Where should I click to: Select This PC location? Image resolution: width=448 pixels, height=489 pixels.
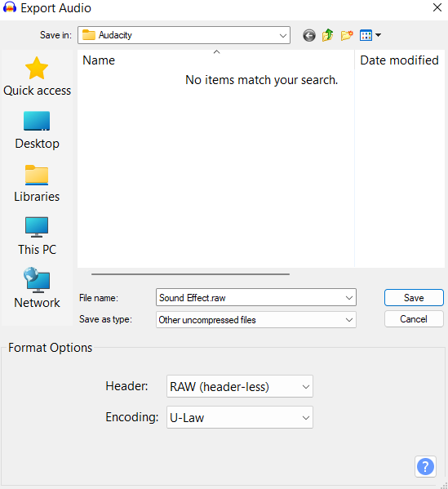pyautogui.click(x=37, y=237)
